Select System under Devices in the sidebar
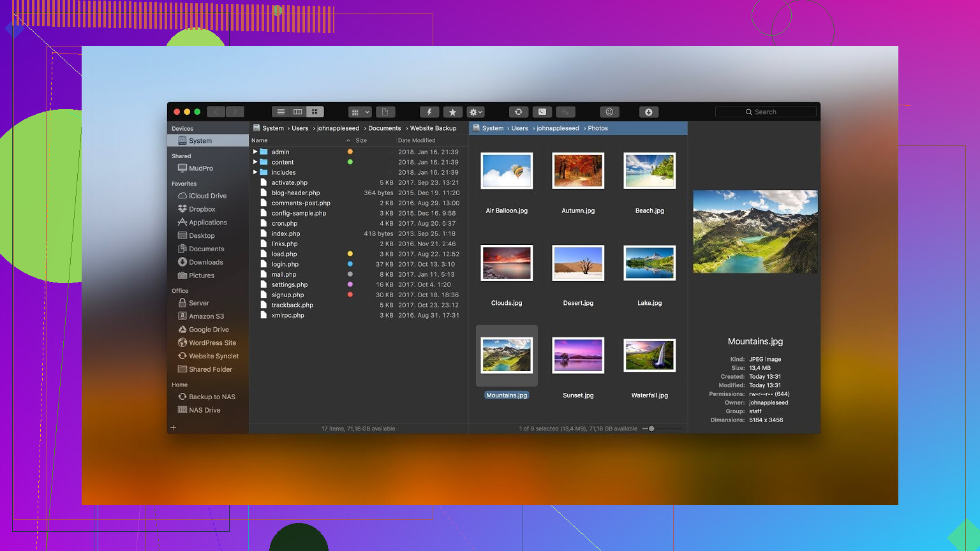Screen dimensions: 980x551 (208, 140)
